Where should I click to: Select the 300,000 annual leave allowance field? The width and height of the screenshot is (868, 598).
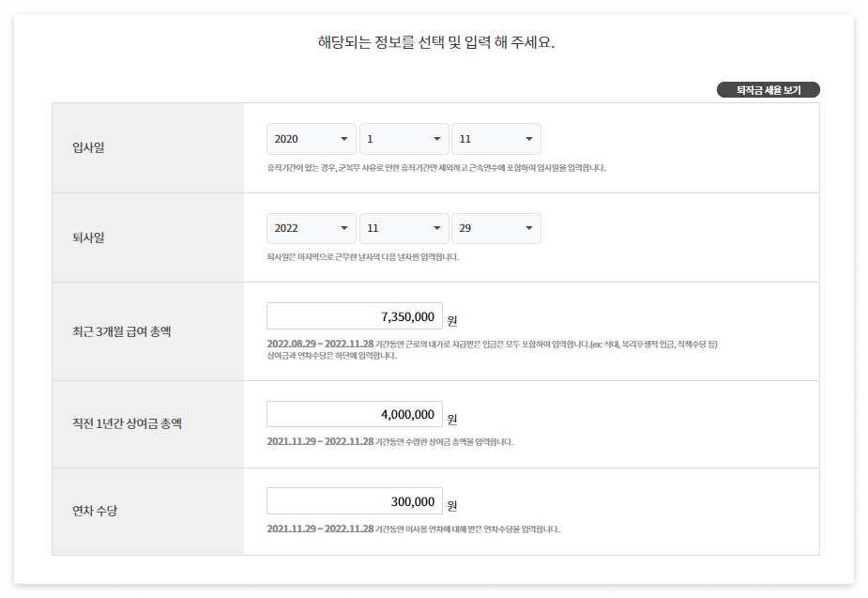click(x=355, y=500)
